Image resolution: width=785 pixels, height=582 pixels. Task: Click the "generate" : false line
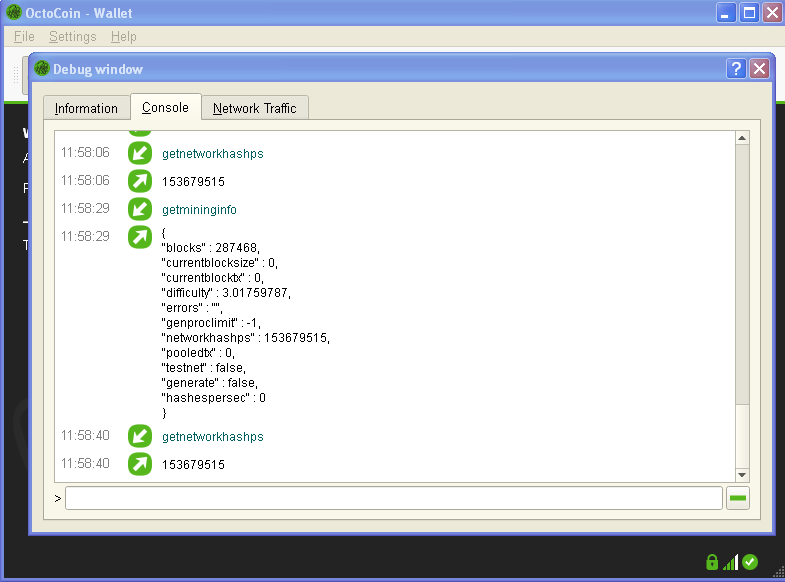tap(210, 383)
